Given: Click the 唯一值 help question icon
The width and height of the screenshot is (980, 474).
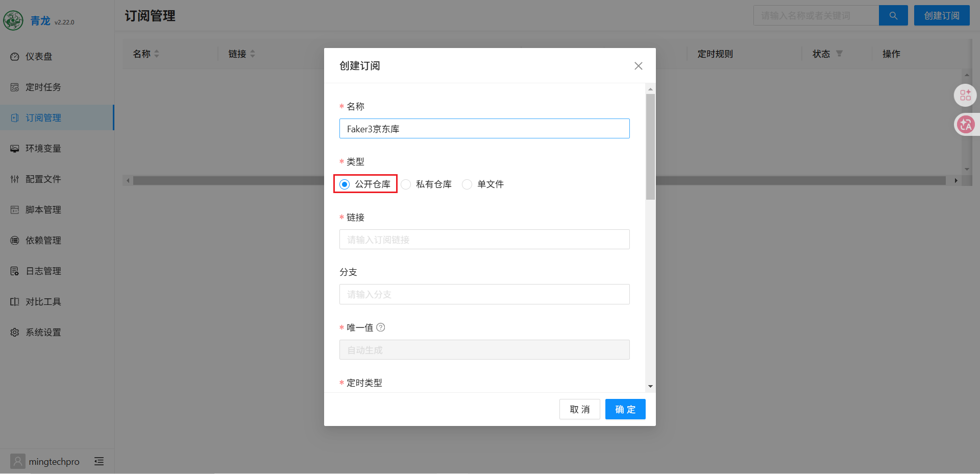Looking at the screenshot, I should pos(380,327).
